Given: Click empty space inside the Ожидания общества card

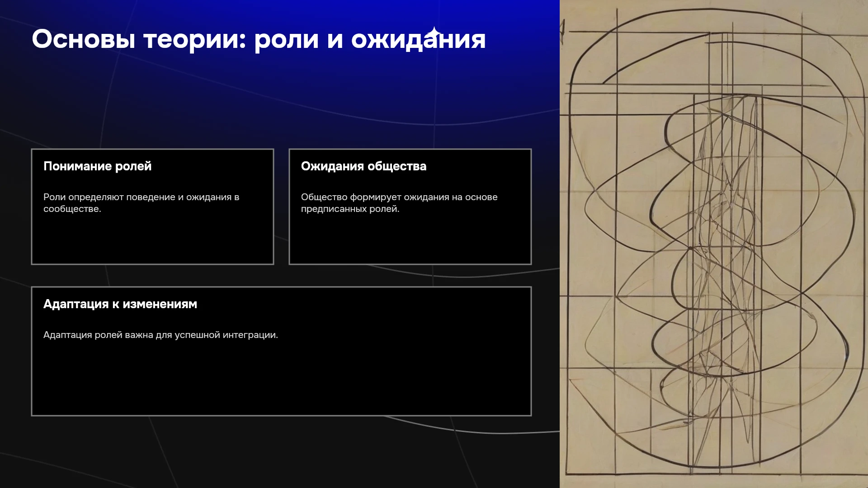Looking at the screenshot, I should [x=410, y=239].
